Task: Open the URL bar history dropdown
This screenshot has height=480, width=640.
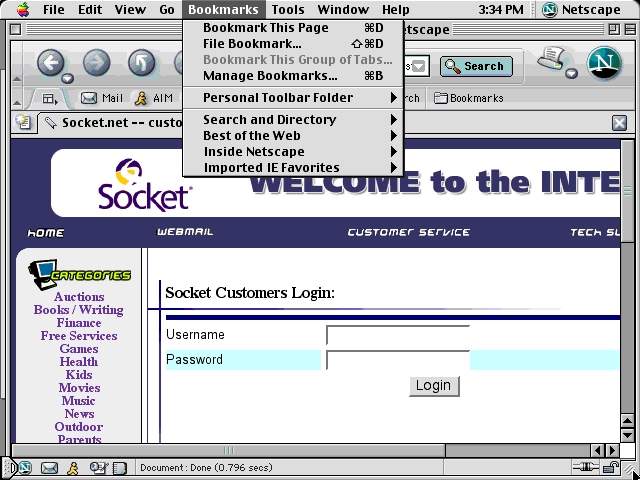Action: (x=418, y=66)
